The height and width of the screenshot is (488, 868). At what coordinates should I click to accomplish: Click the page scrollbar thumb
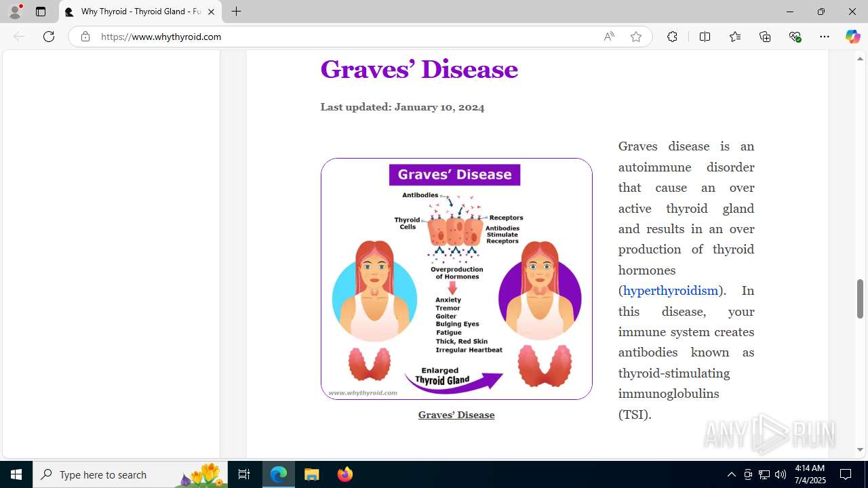(x=860, y=299)
